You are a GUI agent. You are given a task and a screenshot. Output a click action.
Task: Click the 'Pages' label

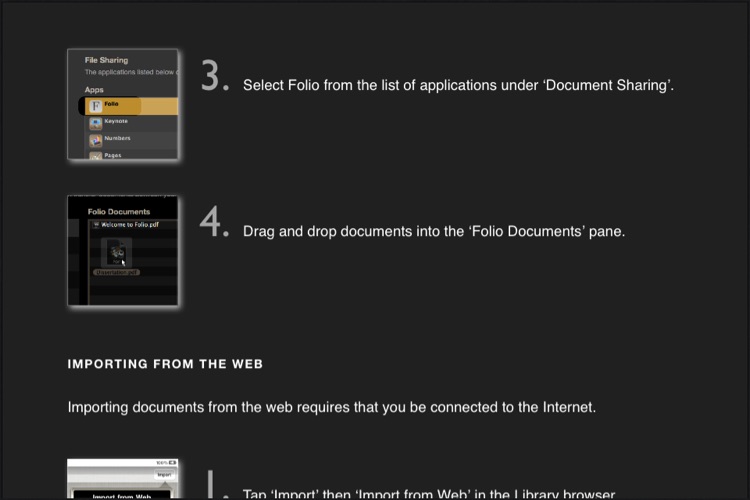113,155
